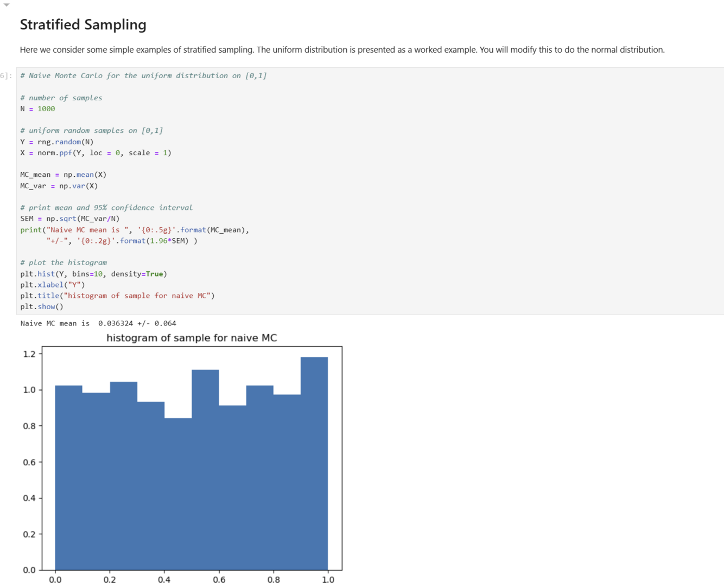Click the 'plt.show()' line

[x=42, y=307]
